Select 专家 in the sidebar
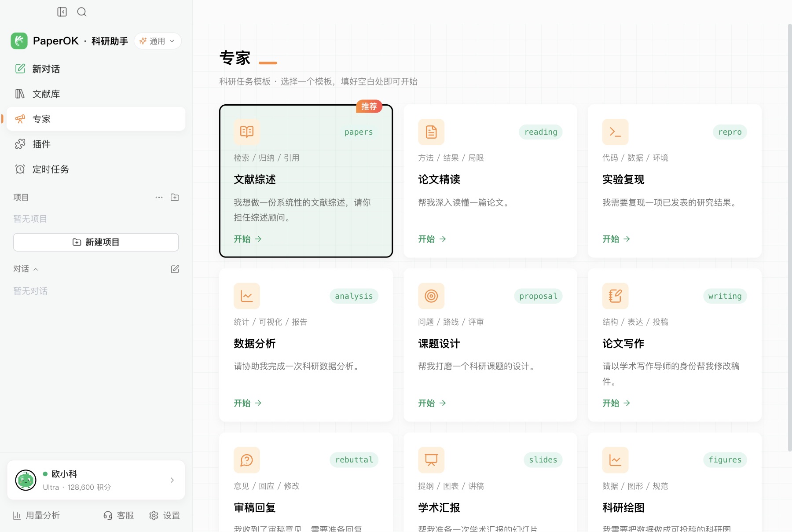This screenshot has width=792, height=532. [96, 119]
